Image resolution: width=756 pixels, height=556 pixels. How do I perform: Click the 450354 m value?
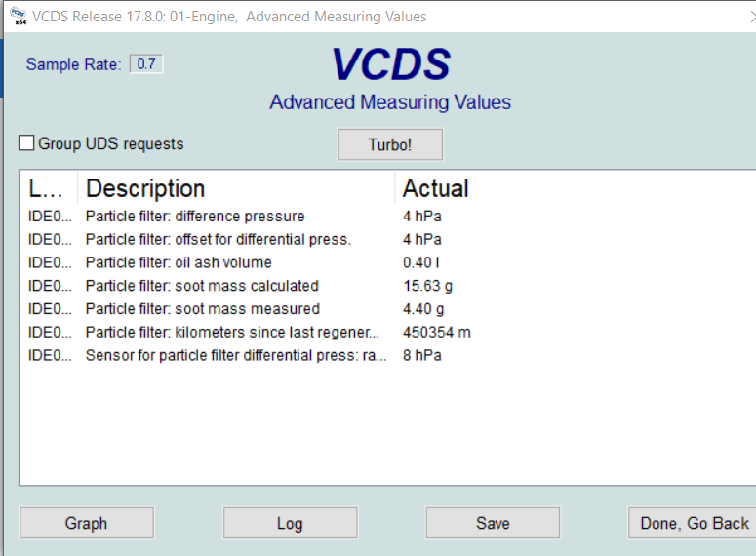[x=437, y=332]
